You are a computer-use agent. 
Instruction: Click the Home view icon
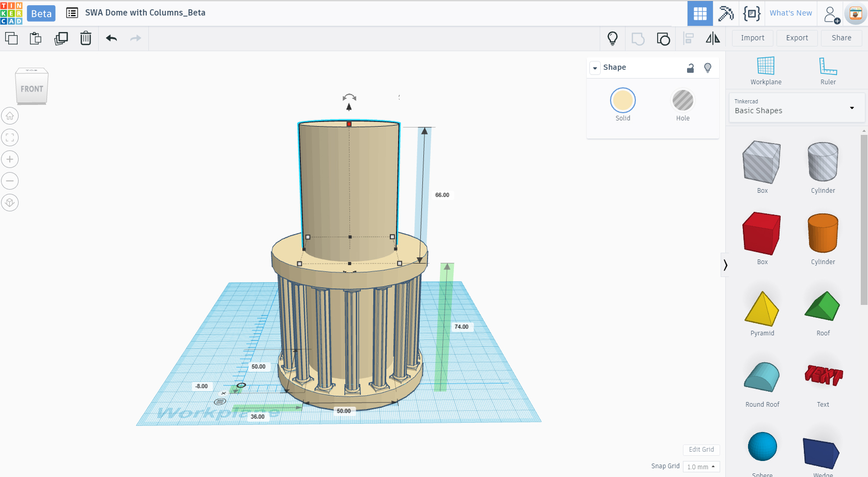coord(10,116)
